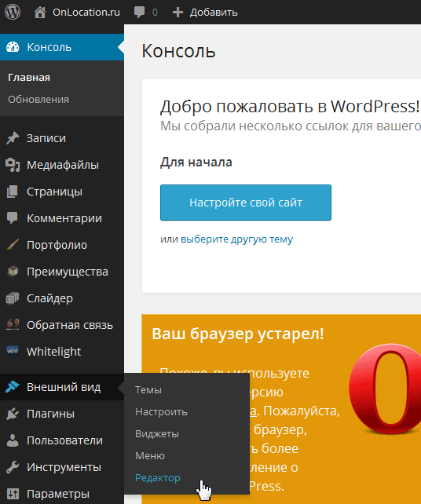The image size is (421, 504).
Task: Click the Слайдер stacked frames icon
Action: [x=13, y=298]
